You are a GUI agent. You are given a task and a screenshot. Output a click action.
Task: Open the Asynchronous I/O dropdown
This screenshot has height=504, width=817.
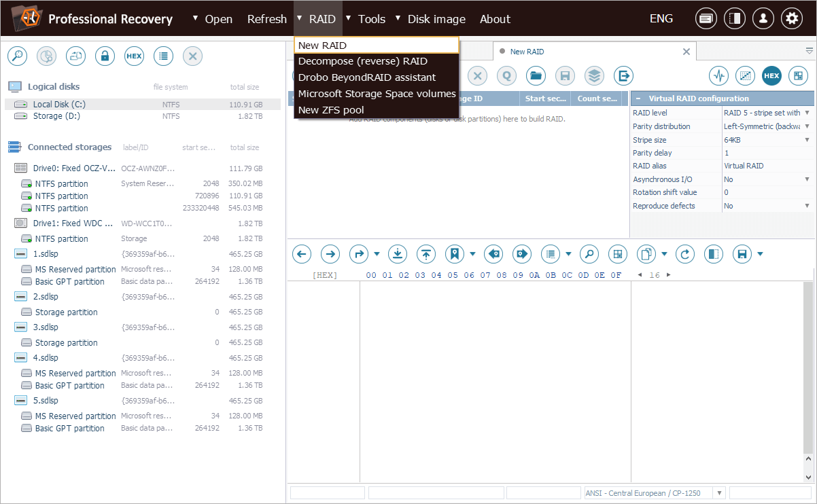(x=807, y=179)
